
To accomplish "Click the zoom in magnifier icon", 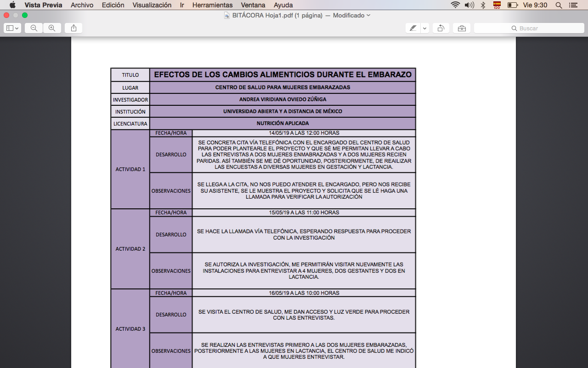I will pyautogui.click(x=52, y=28).
